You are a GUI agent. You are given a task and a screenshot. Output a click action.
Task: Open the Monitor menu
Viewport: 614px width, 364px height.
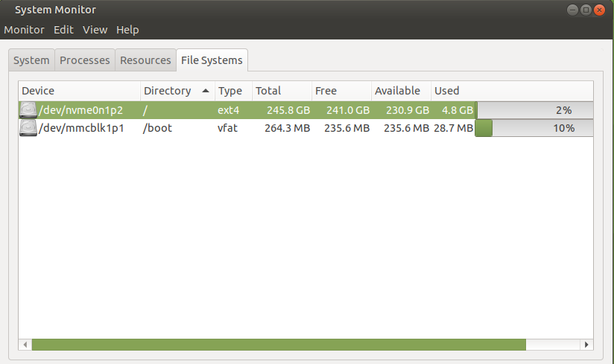(x=25, y=30)
